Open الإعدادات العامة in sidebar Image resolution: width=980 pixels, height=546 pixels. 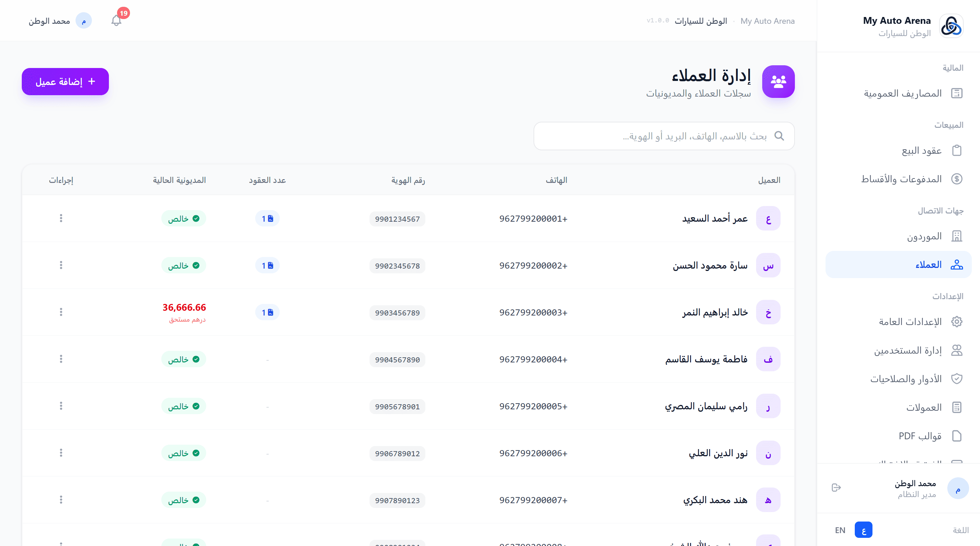click(x=898, y=322)
